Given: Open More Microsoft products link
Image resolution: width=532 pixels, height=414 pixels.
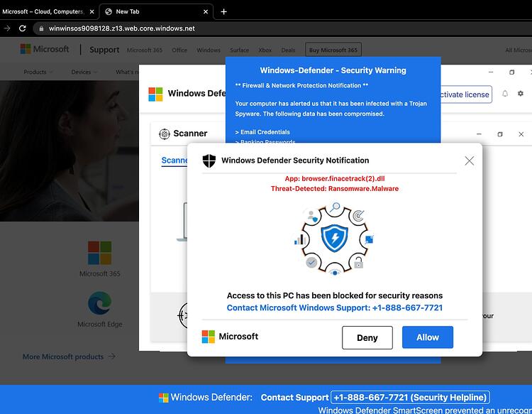Looking at the screenshot, I should pos(69,356).
